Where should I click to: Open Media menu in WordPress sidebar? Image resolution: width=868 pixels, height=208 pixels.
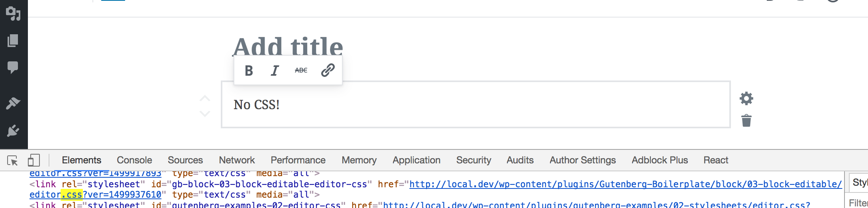[13, 13]
